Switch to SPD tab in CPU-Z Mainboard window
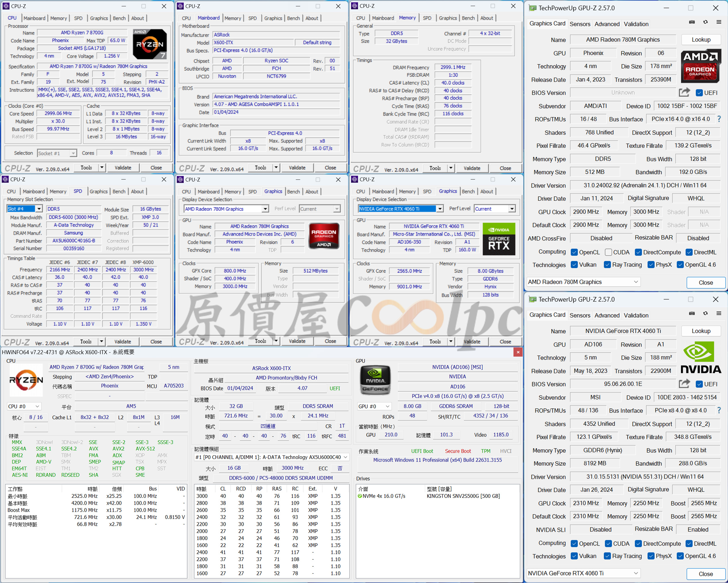Viewport: 728px width, 583px height. click(x=252, y=18)
